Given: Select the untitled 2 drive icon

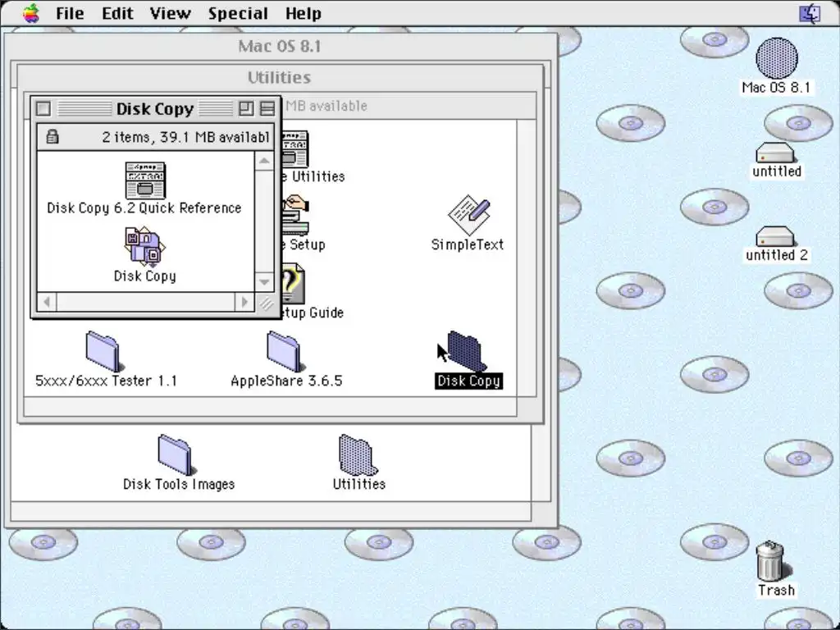Looking at the screenshot, I should [774, 236].
